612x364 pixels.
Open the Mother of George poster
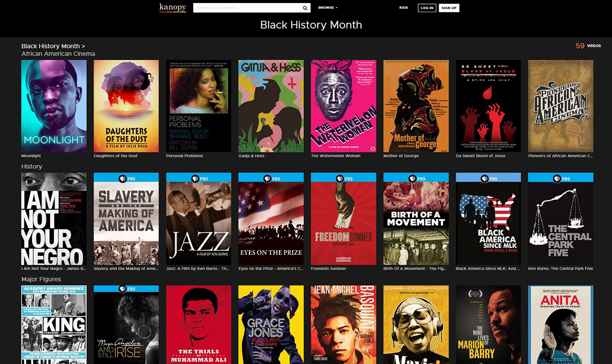(x=416, y=106)
